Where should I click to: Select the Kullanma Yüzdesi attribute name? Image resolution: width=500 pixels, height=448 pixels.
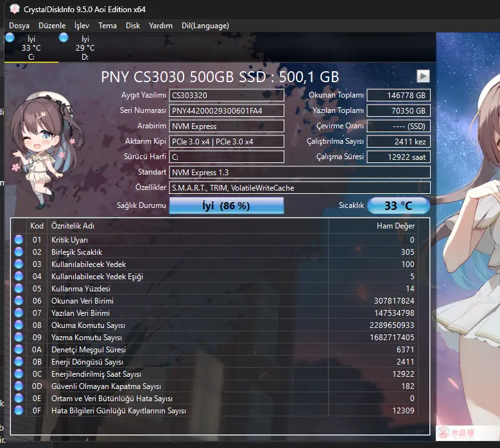pos(81,289)
